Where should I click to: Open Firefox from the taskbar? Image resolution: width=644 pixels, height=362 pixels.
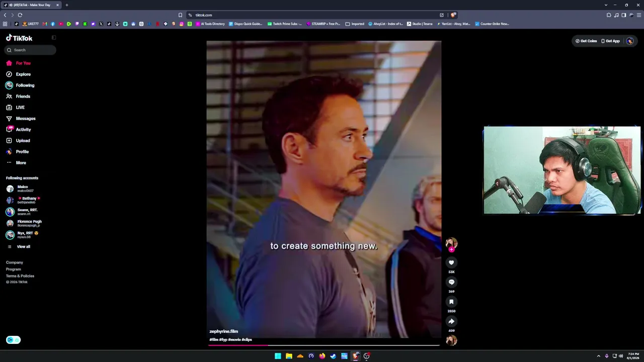tap(322, 356)
